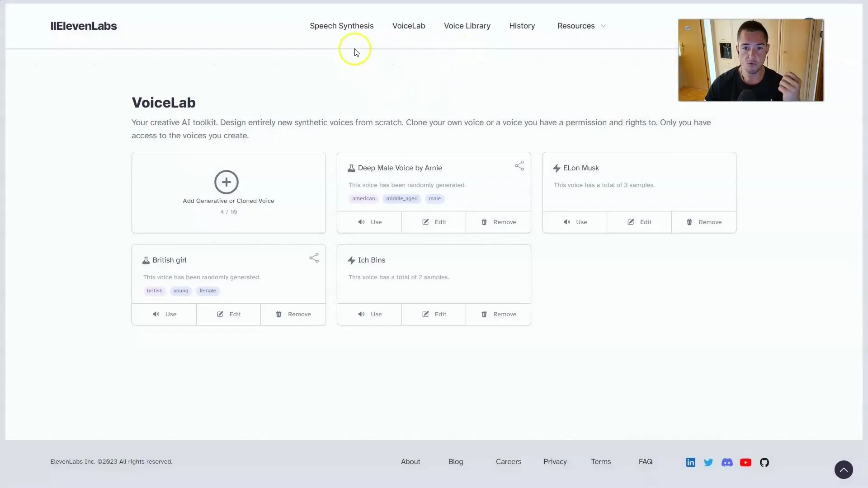Image resolution: width=868 pixels, height=488 pixels.
Task: Expand Resources navigation menu item
Action: pos(580,26)
